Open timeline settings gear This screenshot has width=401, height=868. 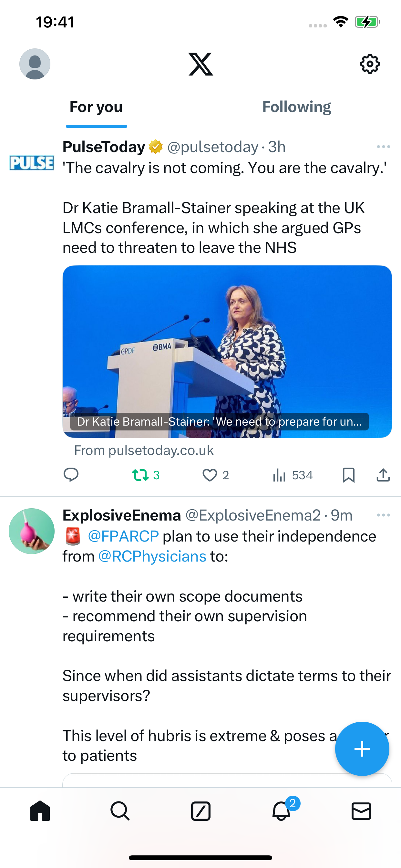pyautogui.click(x=370, y=64)
